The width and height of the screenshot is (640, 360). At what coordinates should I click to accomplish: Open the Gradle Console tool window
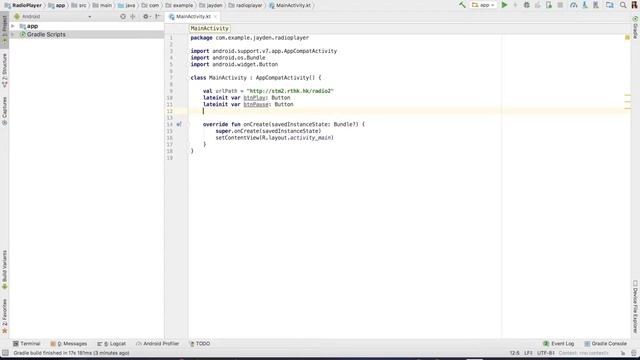605,344
